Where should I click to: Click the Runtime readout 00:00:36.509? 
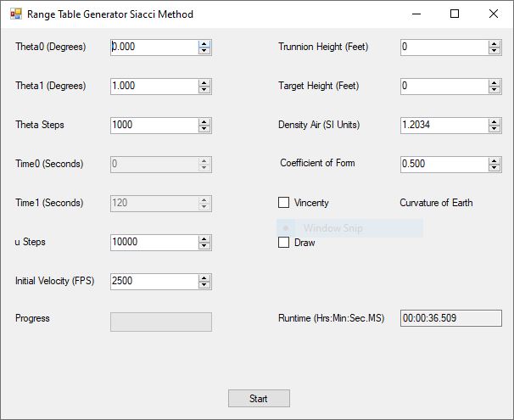(451, 318)
